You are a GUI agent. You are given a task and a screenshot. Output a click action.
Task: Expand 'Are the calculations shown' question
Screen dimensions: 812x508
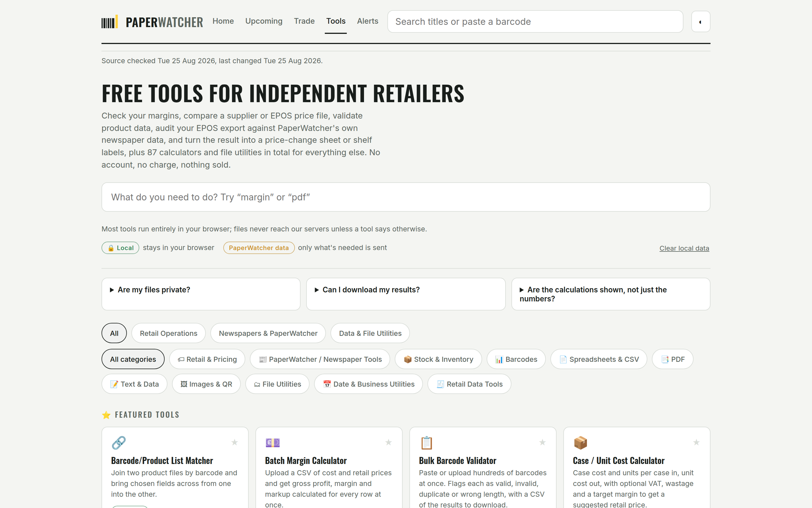(x=611, y=294)
